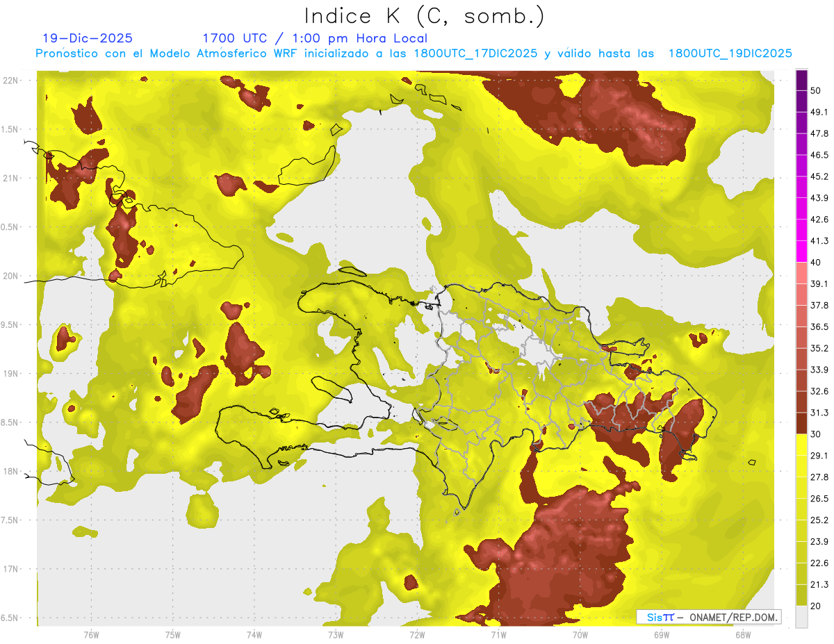This screenshot has height=644, width=834.
Task: Click the legend value '35.2'
Action: tap(819, 348)
